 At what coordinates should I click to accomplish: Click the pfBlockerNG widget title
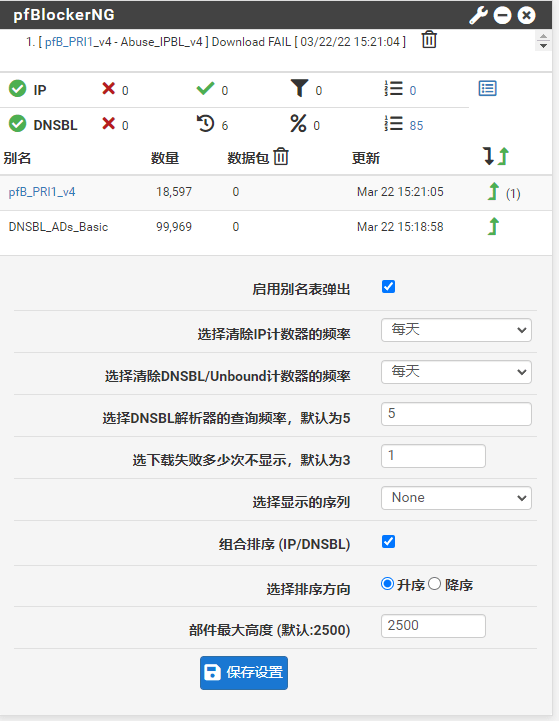(64, 15)
